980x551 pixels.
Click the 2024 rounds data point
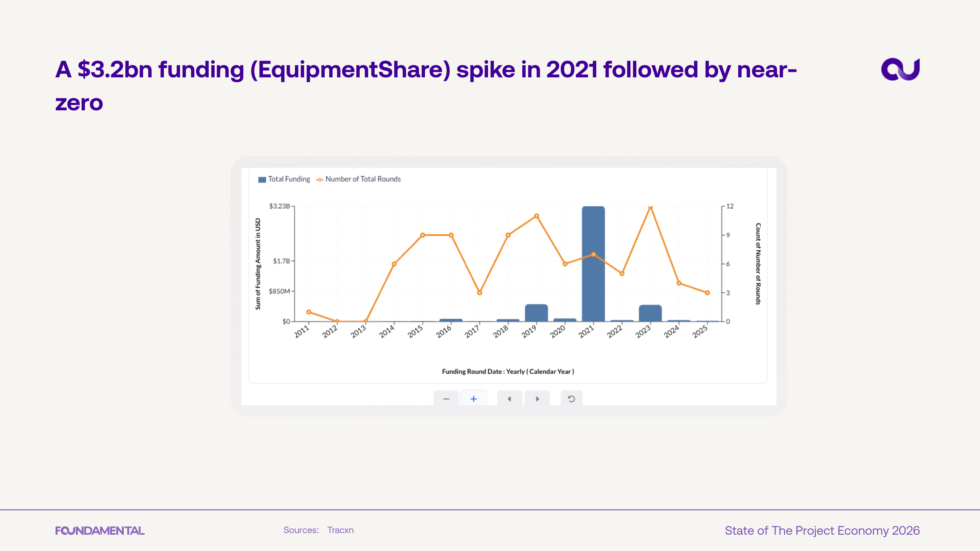tap(679, 283)
